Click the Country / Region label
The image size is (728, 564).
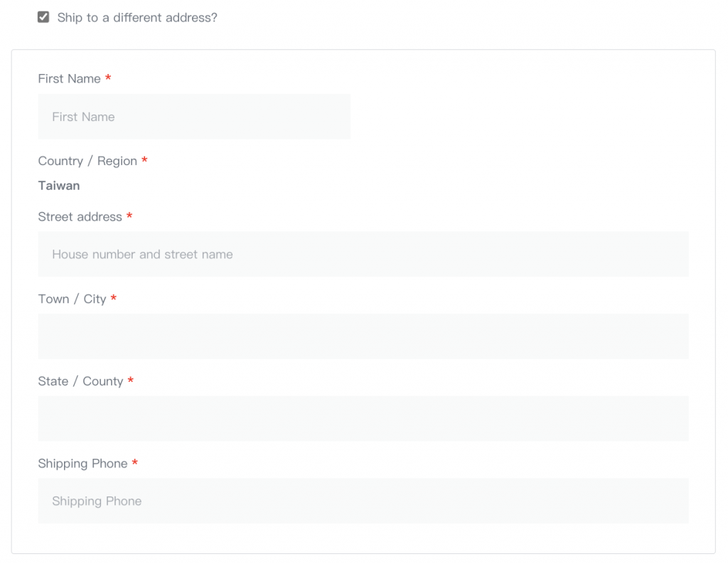point(87,161)
